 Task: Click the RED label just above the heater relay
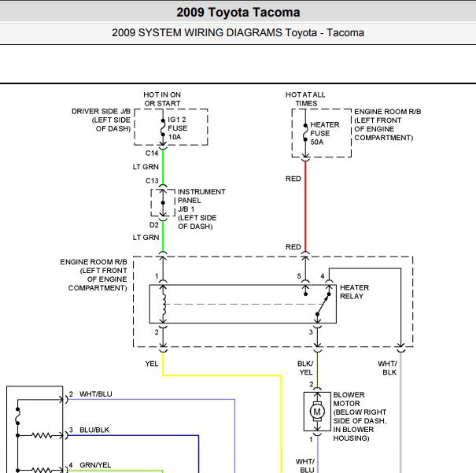tap(293, 247)
